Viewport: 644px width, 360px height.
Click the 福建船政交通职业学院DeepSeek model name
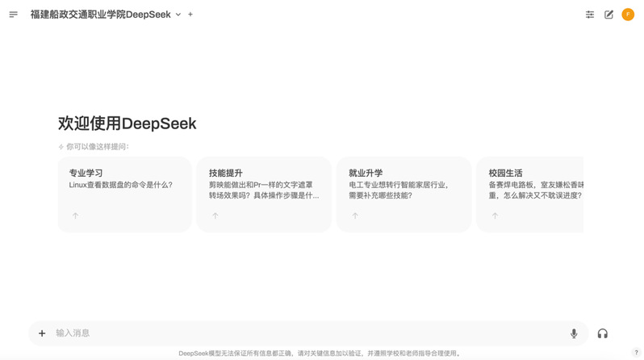tap(100, 15)
